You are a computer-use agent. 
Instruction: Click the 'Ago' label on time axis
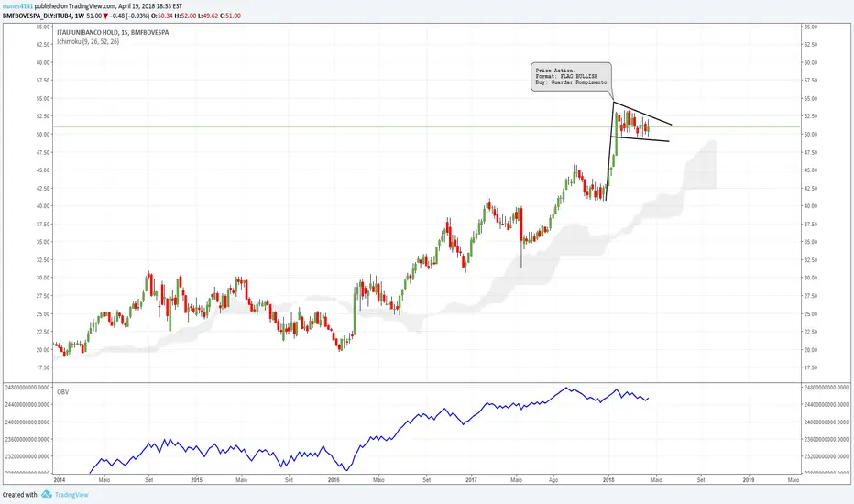(553, 480)
